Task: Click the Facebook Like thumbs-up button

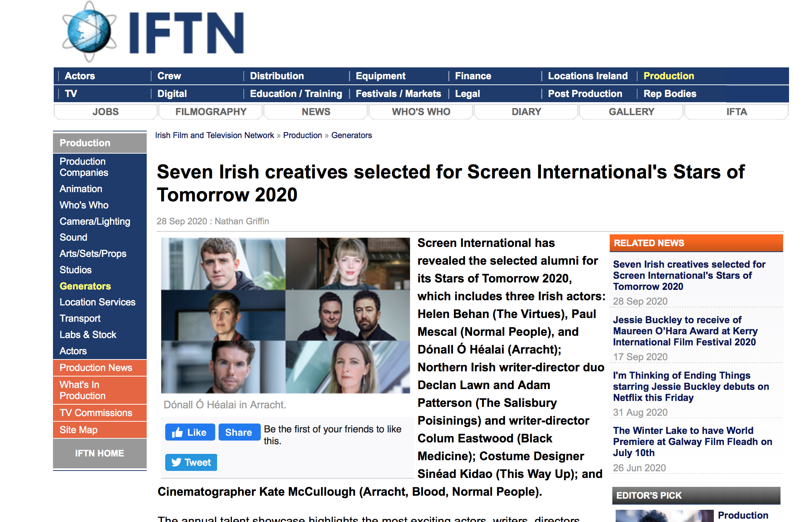Action: pos(190,432)
